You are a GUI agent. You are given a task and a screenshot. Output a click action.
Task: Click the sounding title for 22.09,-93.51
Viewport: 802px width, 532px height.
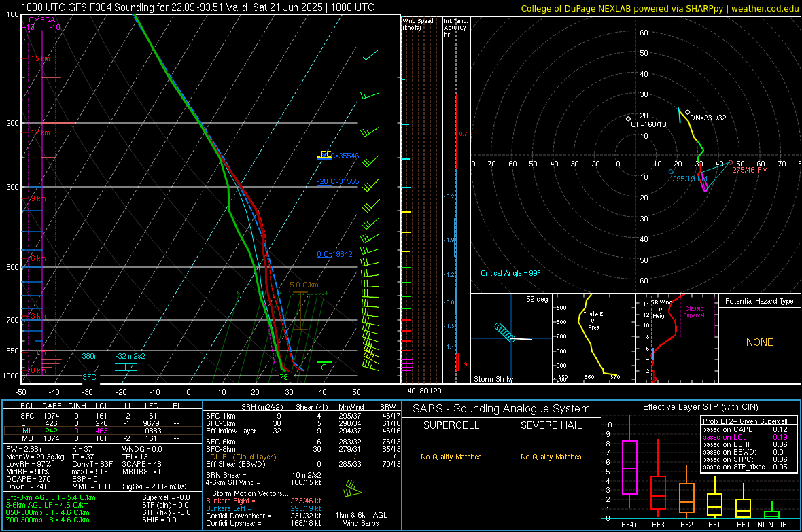point(198,7)
